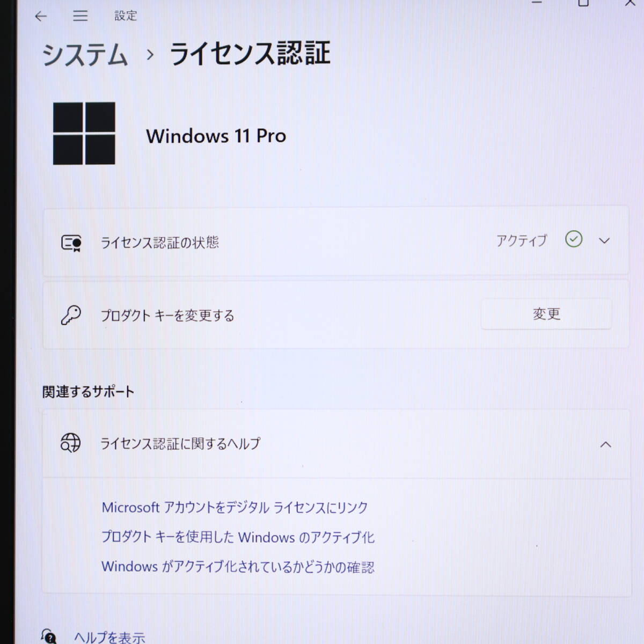644x644 pixels.
Task: Open Windows がアクティブ化されているかどうかの確認 link
Action: coord(238,567)
